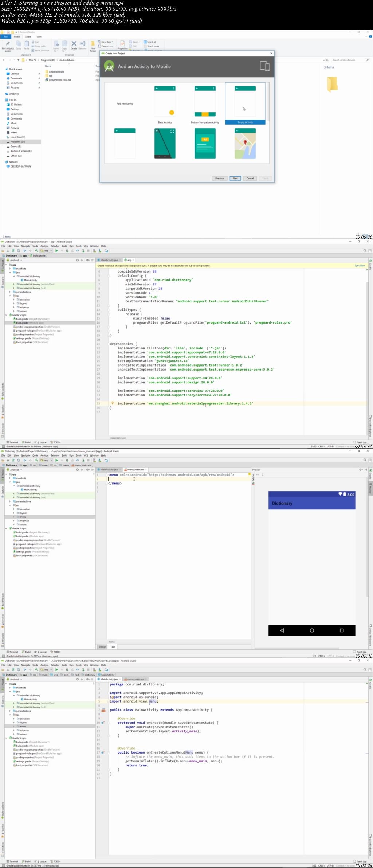The image size is (373, 868).
Task: Collapse Gradle Scripts node in build.gradle window
Action: tap(6, 315)
